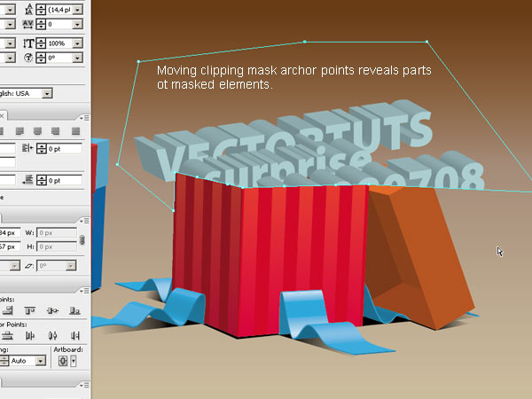Image resolution: width=532 pixels, height=399 pixels.
Task: Close the panel tab with the x
Action: pyautogui.click(x=2, y=116)
